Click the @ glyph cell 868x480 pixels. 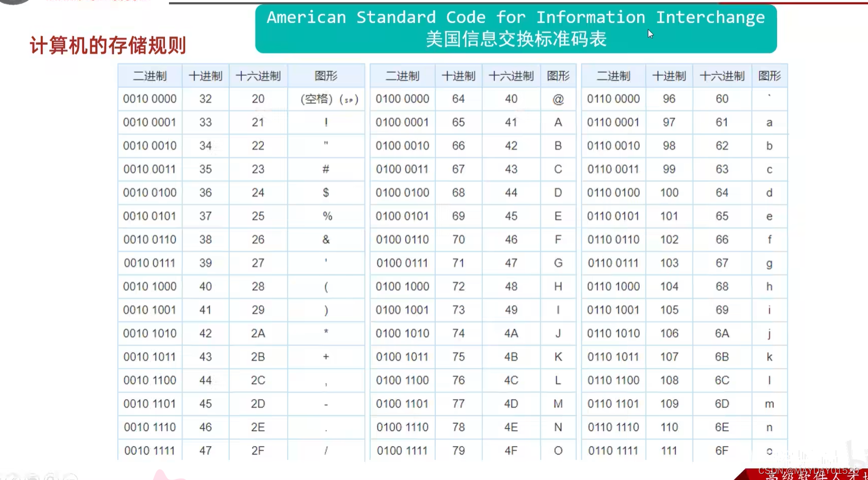(x=558, y=99)
